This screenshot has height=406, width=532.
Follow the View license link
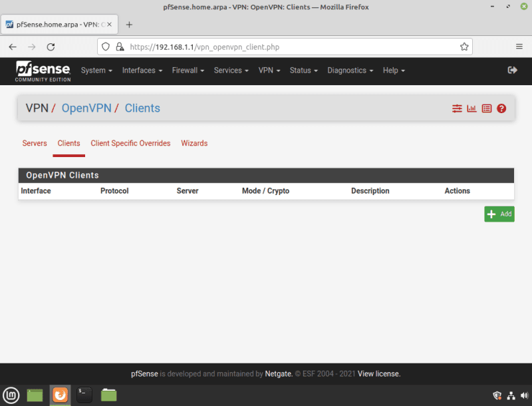tap(379, 374)
